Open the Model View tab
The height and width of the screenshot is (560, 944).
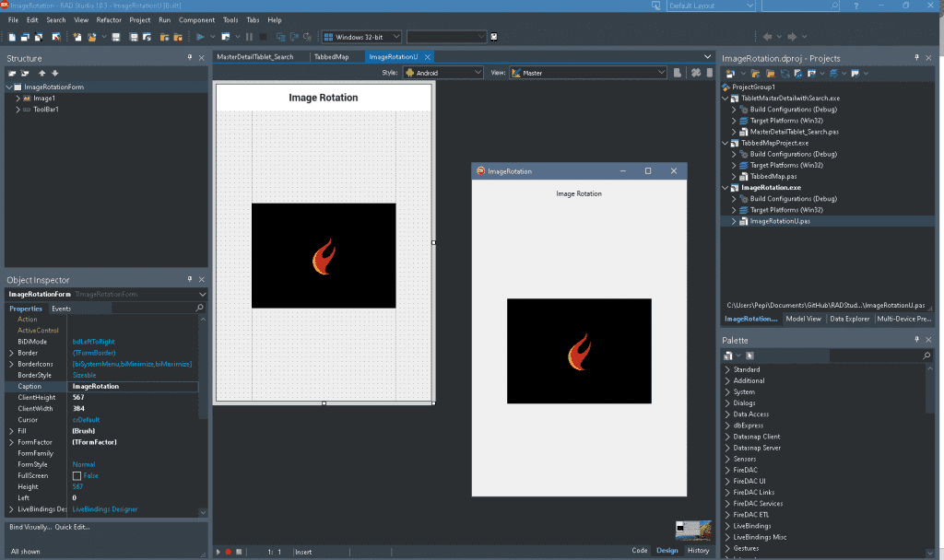[803, 319]
